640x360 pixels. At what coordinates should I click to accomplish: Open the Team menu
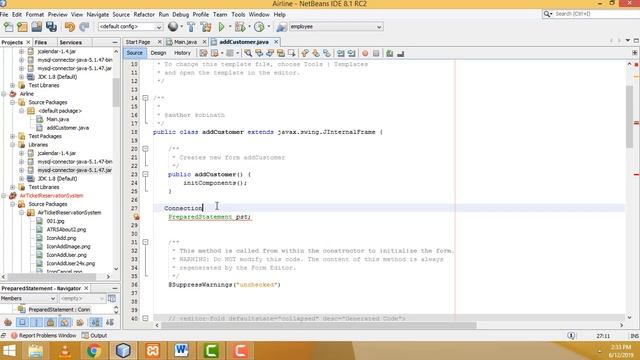tap(220, 14)
